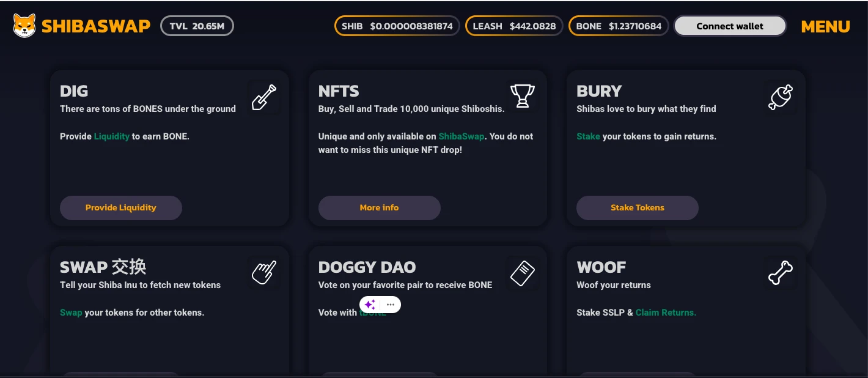Click the More info button
Screen dimensions: 868x378
(x=379, y=208)
